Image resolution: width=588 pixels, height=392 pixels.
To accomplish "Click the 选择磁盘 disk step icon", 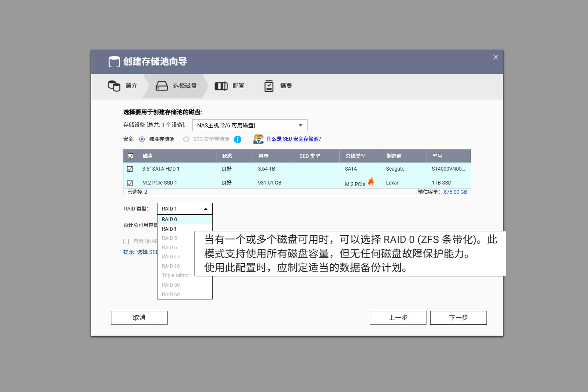I will tap(161, 86).
